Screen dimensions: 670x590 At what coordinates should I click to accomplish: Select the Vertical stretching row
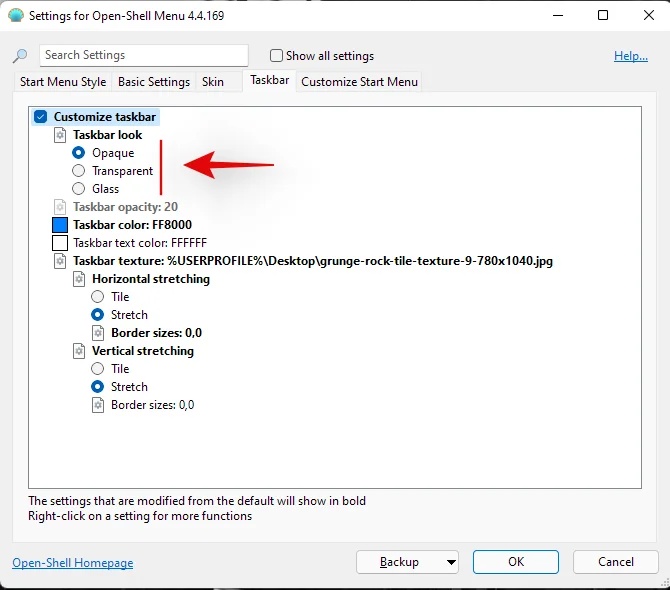pyautogui.click(x=143, y=351)
